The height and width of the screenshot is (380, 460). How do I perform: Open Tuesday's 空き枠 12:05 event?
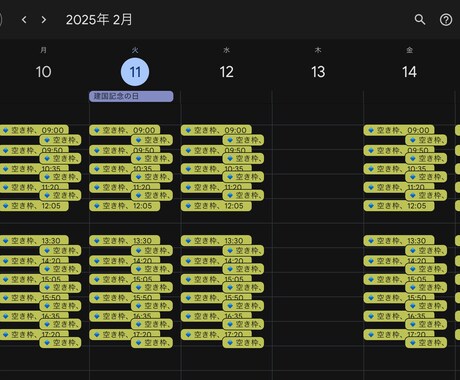(124, 206)
